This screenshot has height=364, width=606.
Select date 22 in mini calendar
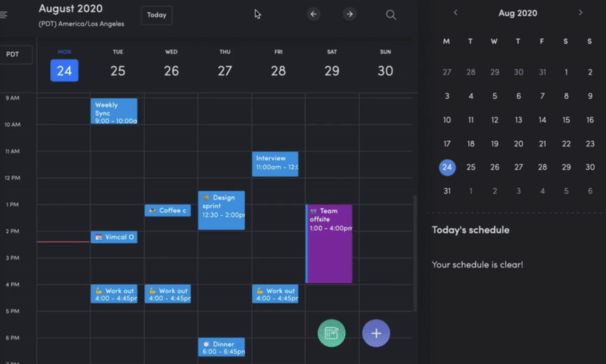[x=566, y=144]
